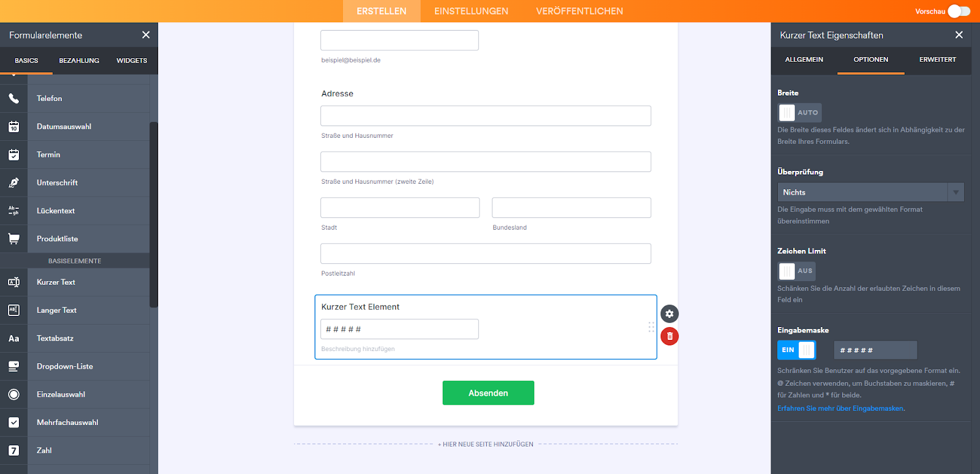The height and width of the screenshot is (474, 980).
Task: Open the BEZAHLUNG elements tab
Action: [79, 61]
